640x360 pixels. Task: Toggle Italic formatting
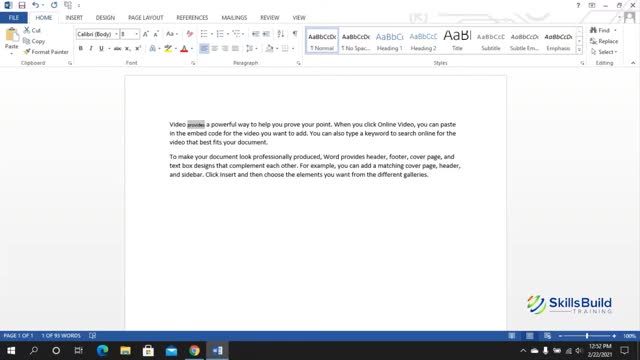pyautogui.click(x=91, y=49)
